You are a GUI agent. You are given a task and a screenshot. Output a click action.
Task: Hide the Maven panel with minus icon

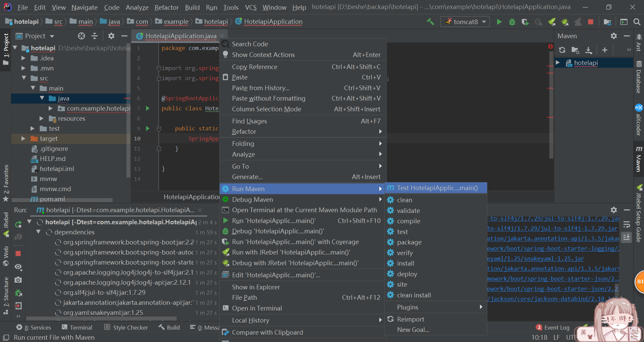point(627,36)
